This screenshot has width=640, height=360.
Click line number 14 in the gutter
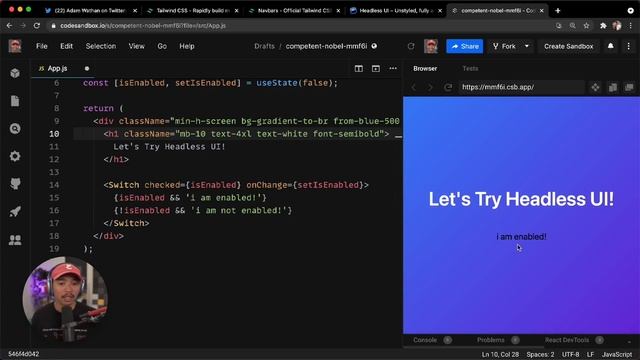coord(54,185)
